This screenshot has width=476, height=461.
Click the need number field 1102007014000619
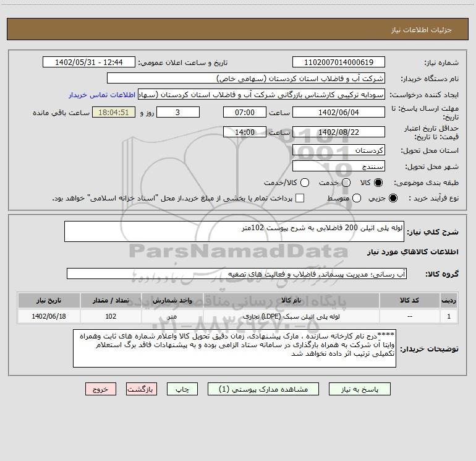pyautogui.click(x=339, y=62)
